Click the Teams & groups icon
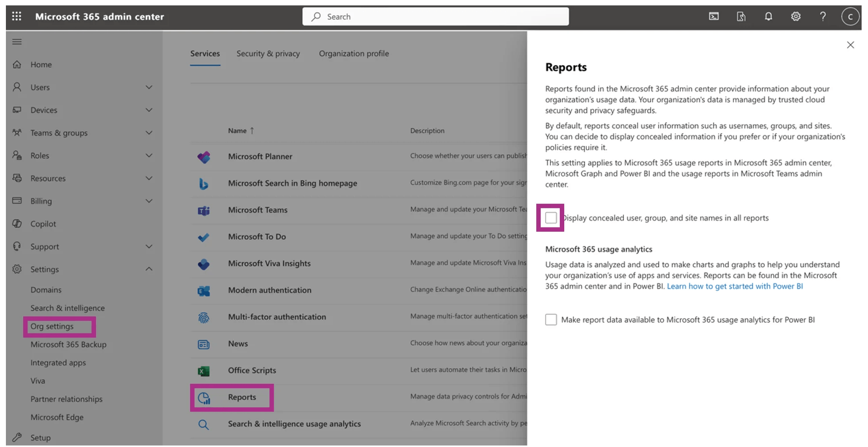This screenshot has width=868, height=447. point(17,133)
